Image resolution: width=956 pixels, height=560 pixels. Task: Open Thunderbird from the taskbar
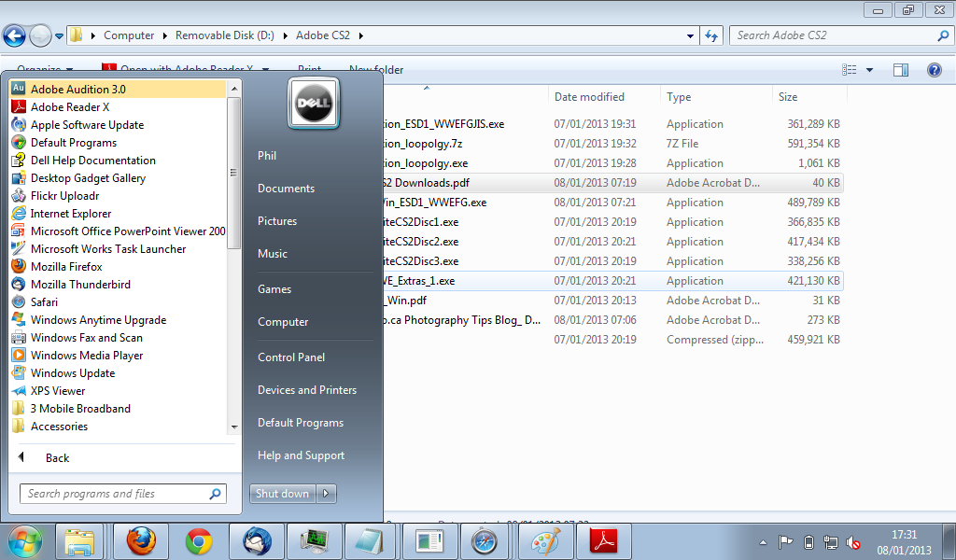257,541
